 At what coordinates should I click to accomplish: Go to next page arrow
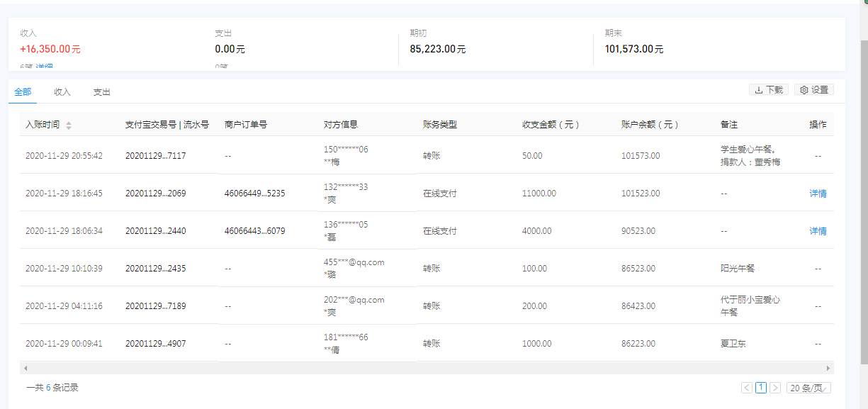tap(775, 388)
